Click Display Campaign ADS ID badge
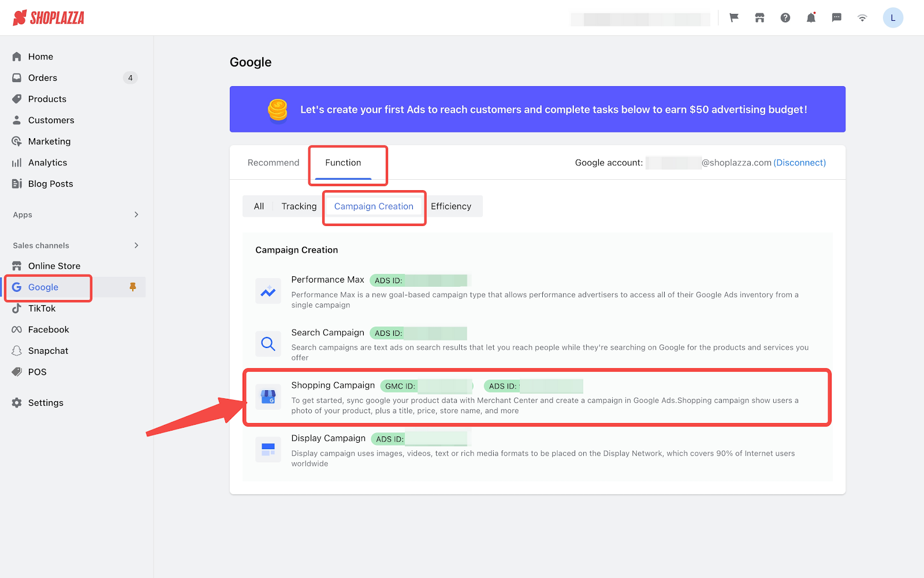The image size is (924, 578). coord(419,439)
